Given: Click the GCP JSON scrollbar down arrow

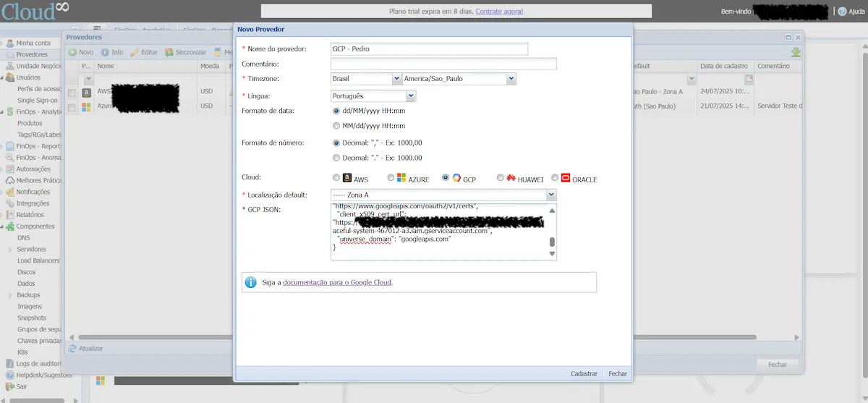Looking at the screenshot, I should tap(553, 254).
